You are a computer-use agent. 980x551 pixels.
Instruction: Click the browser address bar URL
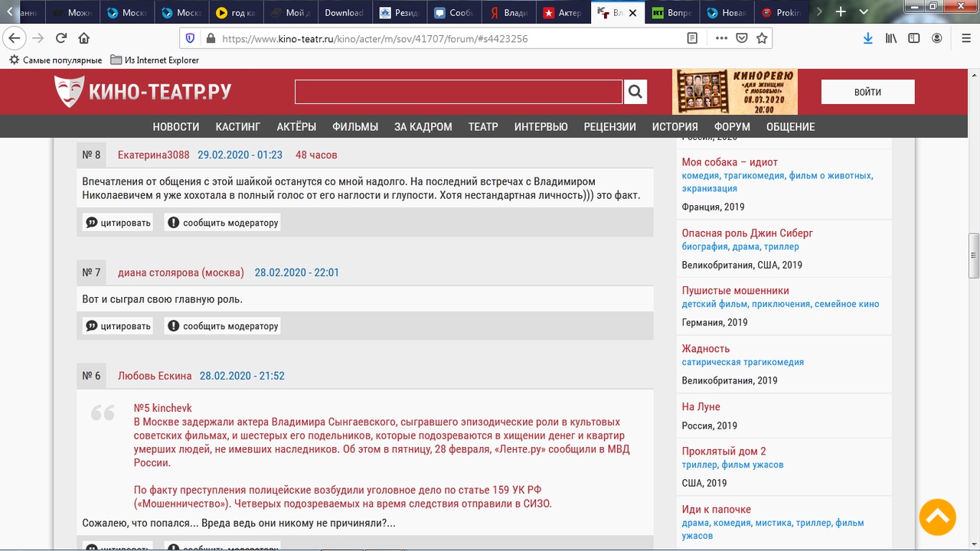point(375,38)
